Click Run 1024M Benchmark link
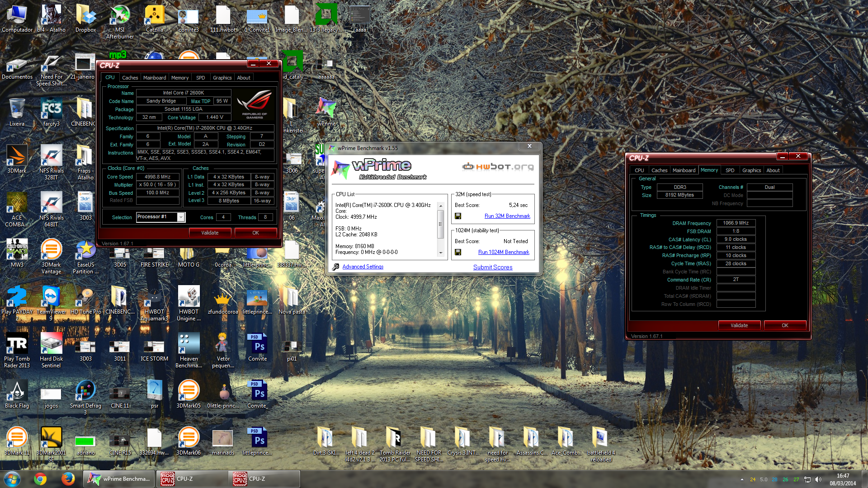The image size is (868, 488). point(504,252)
